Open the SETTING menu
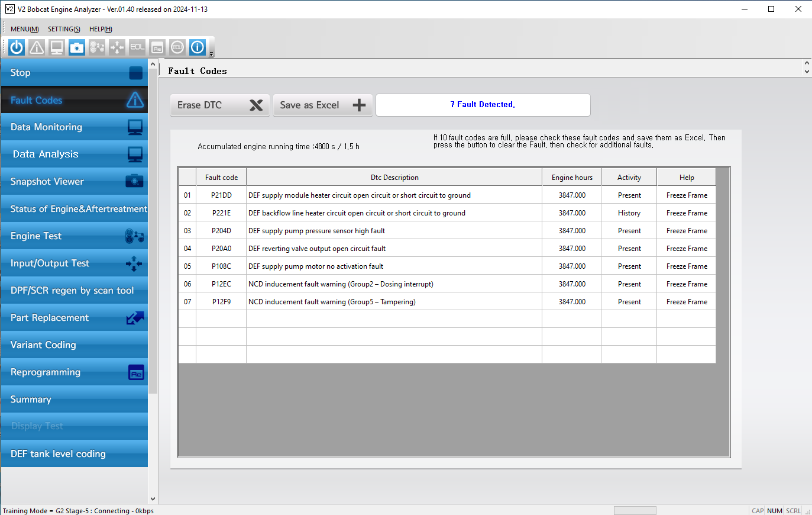Screen dimensions: 812x515 (64, 29)
